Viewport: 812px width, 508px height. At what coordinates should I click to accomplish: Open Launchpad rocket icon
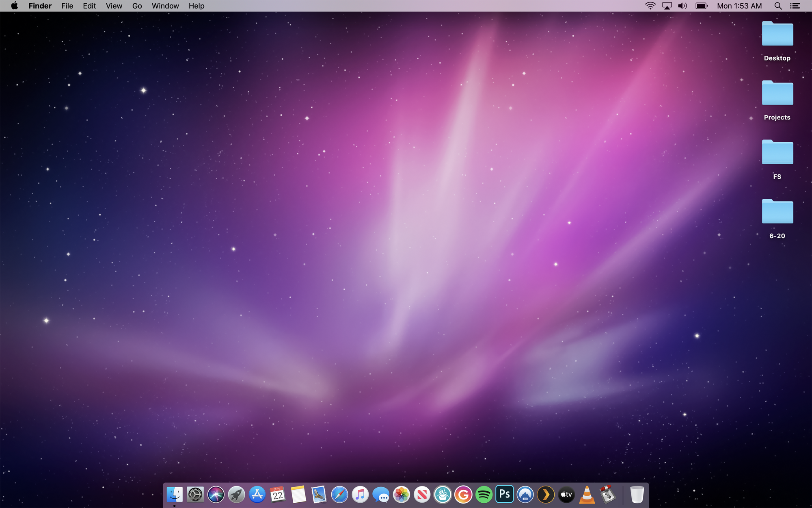pos(236,495)
